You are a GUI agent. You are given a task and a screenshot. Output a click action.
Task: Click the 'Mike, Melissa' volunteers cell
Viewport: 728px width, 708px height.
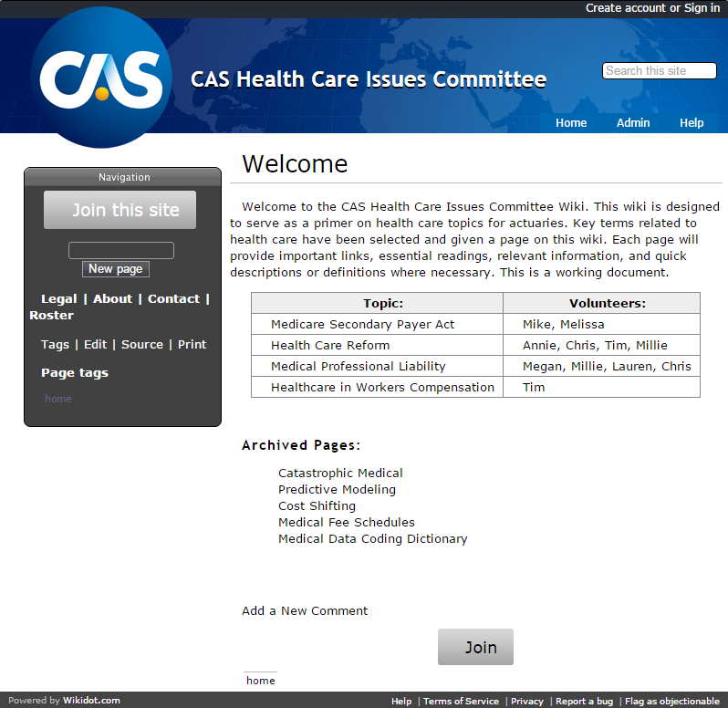point(601,324)
